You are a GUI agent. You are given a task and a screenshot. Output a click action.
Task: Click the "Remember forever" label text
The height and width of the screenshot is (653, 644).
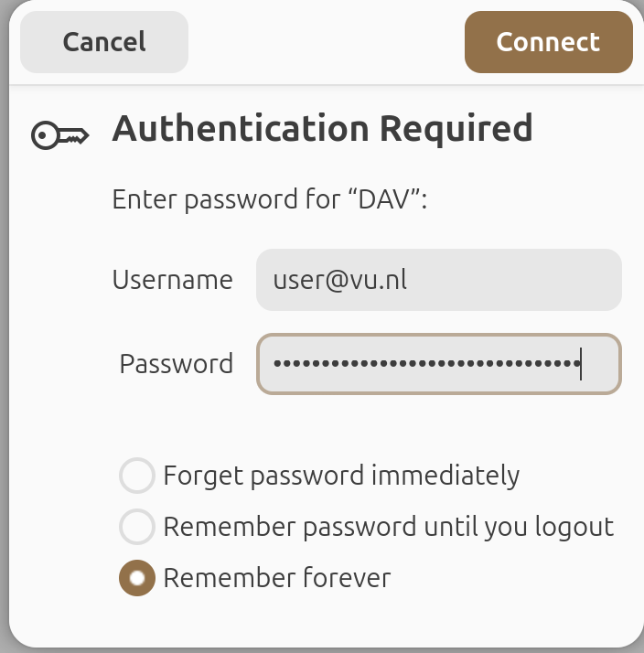tap(276, 578)
